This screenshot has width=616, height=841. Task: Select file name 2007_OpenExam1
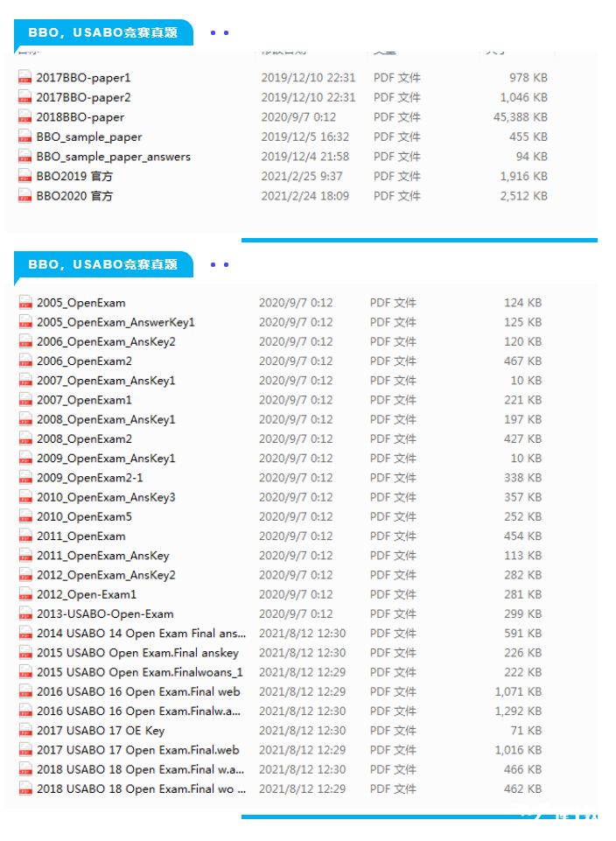coord(84,400)
